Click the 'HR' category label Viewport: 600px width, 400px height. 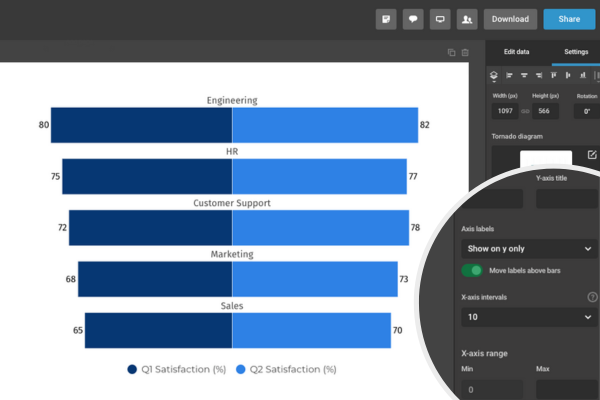(x=232, y=152)
